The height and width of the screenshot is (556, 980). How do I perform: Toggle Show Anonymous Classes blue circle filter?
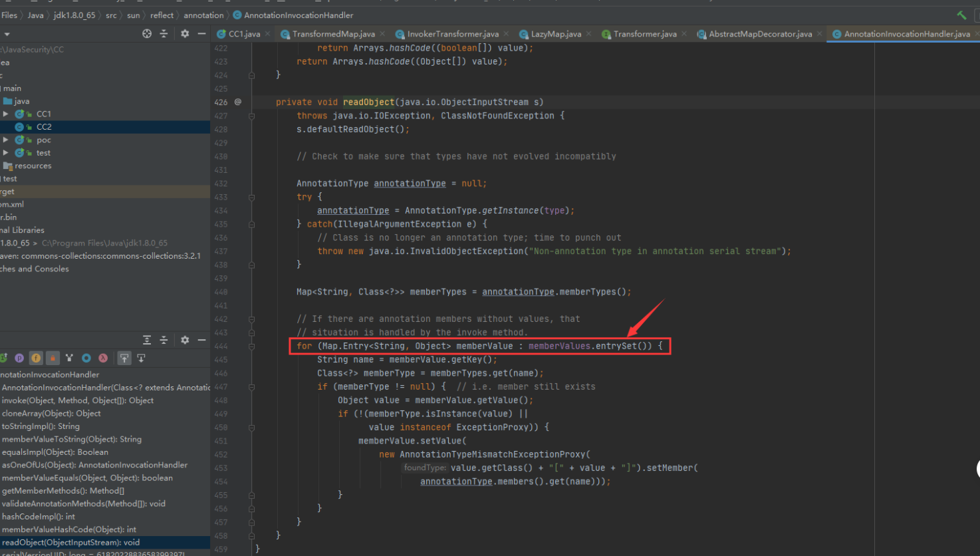point(86,358)
